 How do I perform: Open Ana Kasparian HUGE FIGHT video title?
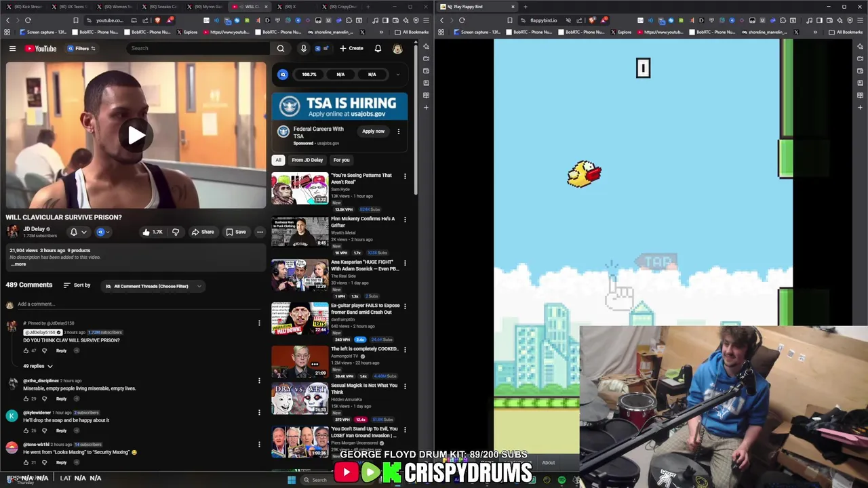coord(365,266)
